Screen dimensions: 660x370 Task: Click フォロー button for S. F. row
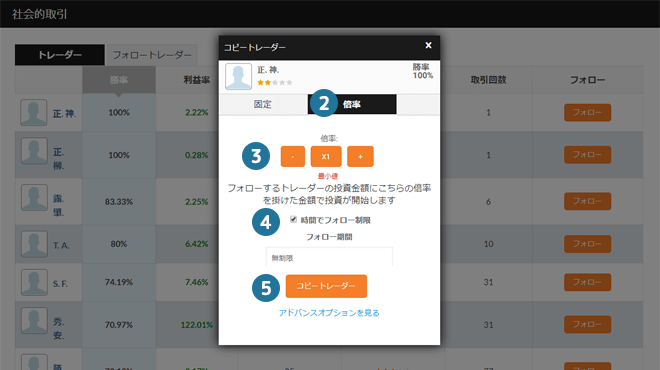(587, 282)
